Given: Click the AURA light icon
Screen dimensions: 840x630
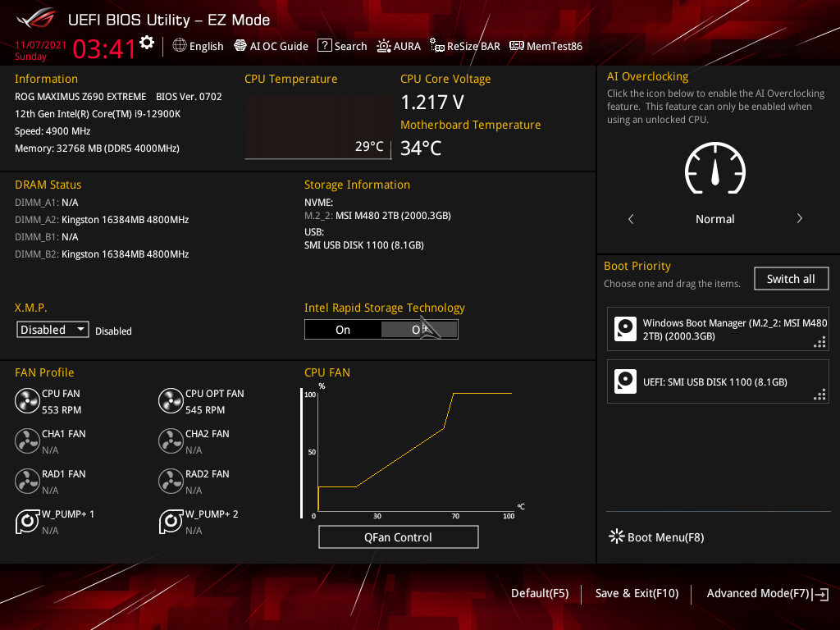Looking at the screenshot, I should (384, 46).
